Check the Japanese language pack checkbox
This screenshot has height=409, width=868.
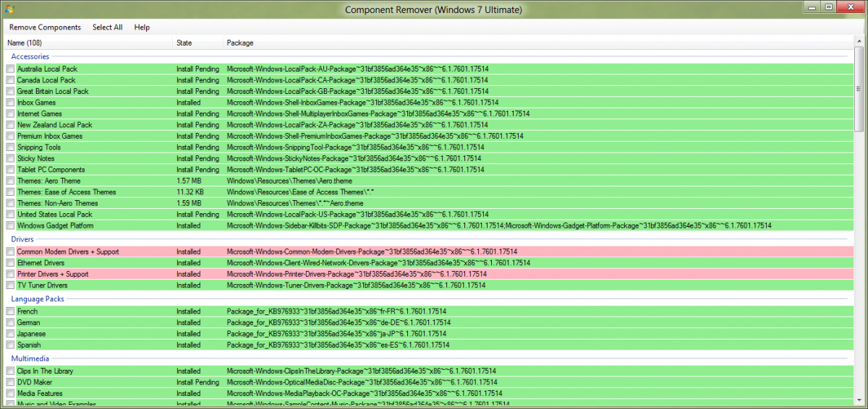pos(10,335)
